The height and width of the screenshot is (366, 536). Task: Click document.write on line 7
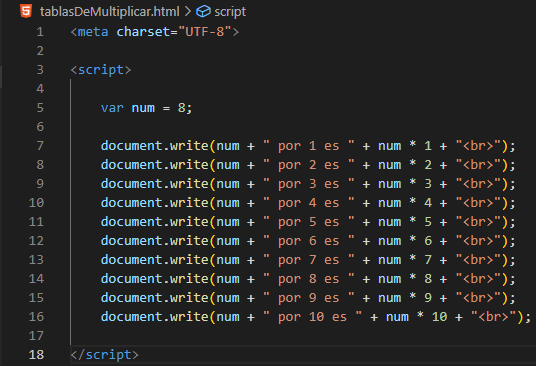point(155,146)
